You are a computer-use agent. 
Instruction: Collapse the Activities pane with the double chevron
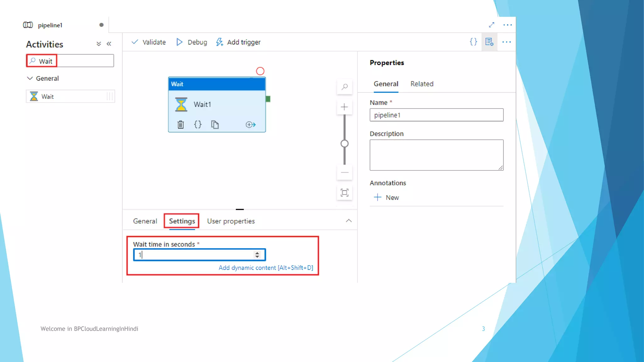(x=109, y=44)
